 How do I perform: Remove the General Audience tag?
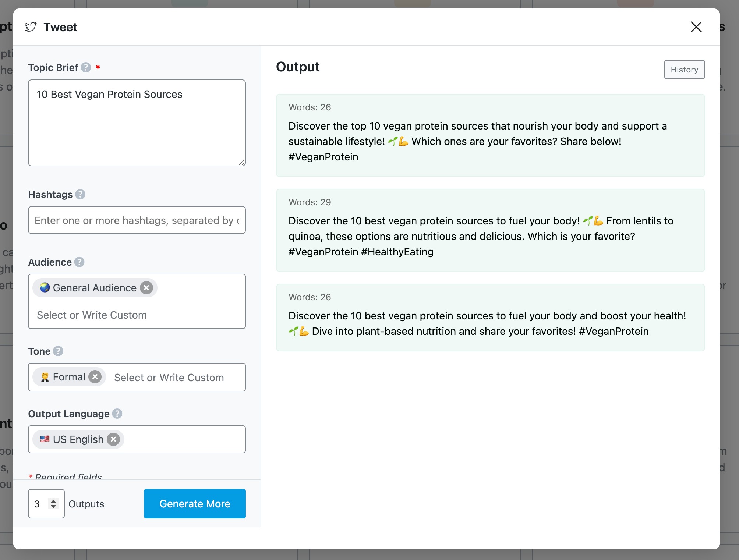146,288
